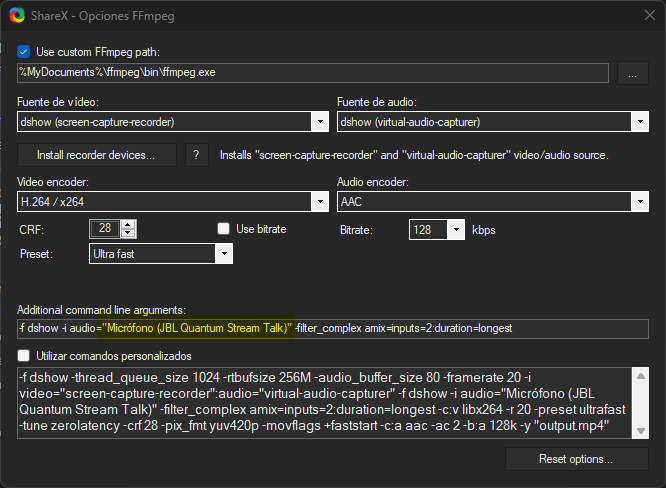Viewport: 666px width, 488px height.
Task: Click Install recorder devices button
Action: pos(96,155)
